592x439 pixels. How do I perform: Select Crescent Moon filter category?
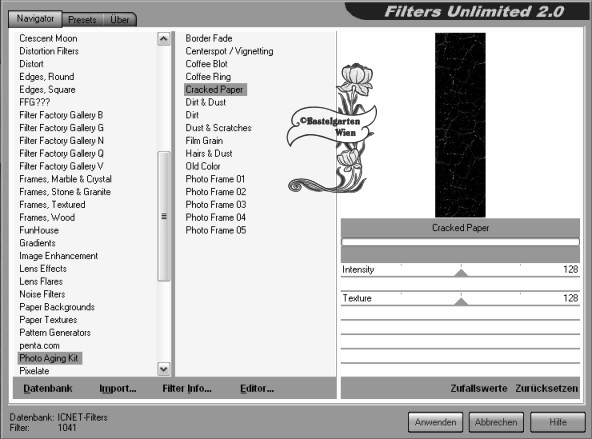click(x=48, y=39)
